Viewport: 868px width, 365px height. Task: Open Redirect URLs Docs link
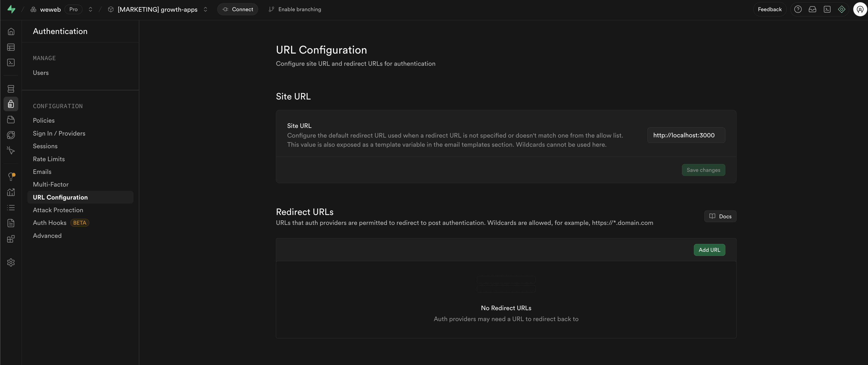coord(720,216)
